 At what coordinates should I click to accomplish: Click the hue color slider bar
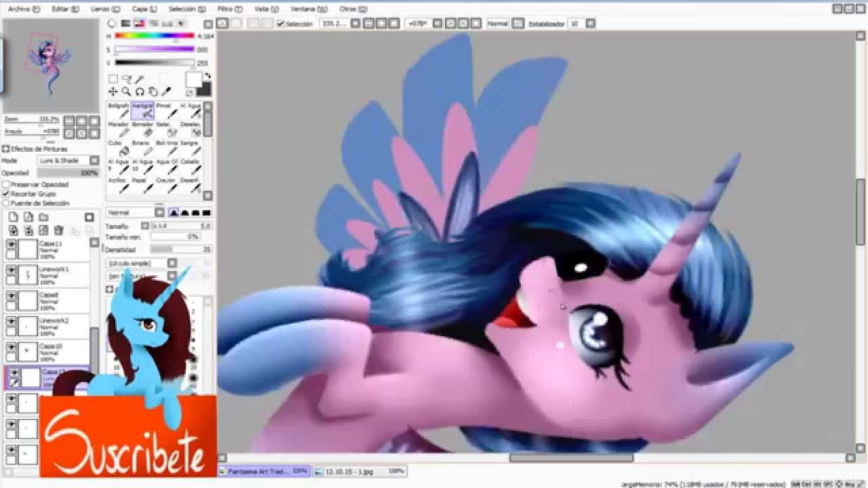point(155,36)
